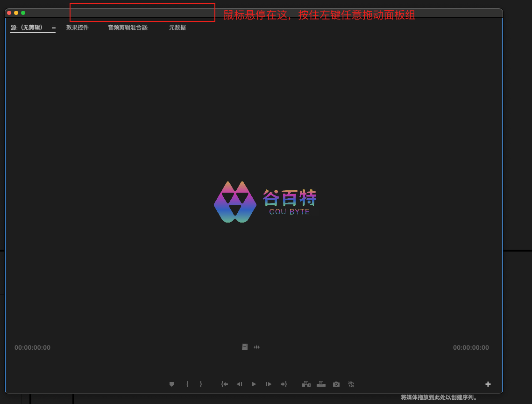Image resolution: width=532 pixels, height=404 pixels.
Task: Jump to the Out point
Action: 284,384
